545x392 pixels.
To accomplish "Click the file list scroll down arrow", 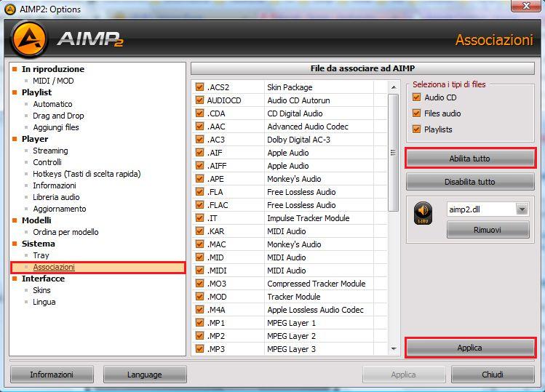I will [394, 348].
